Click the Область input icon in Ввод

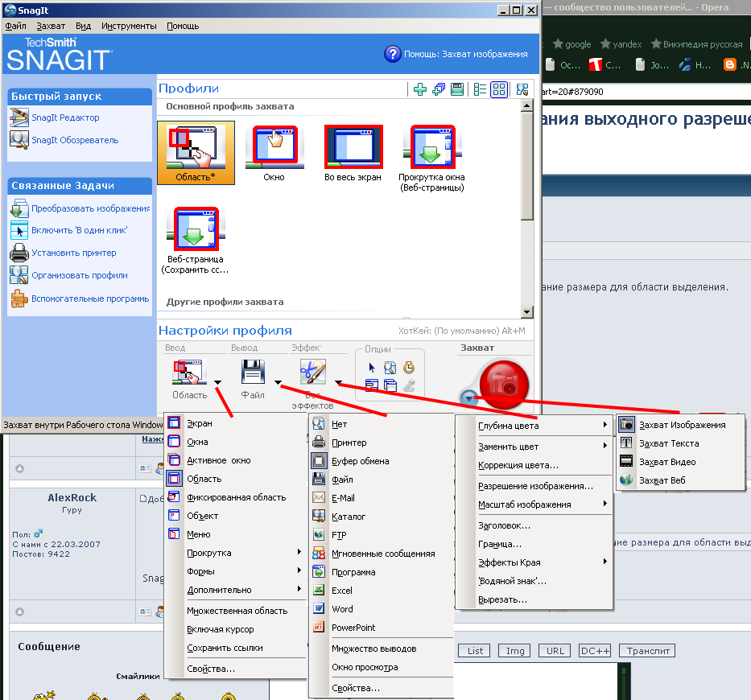coord(189,373)
